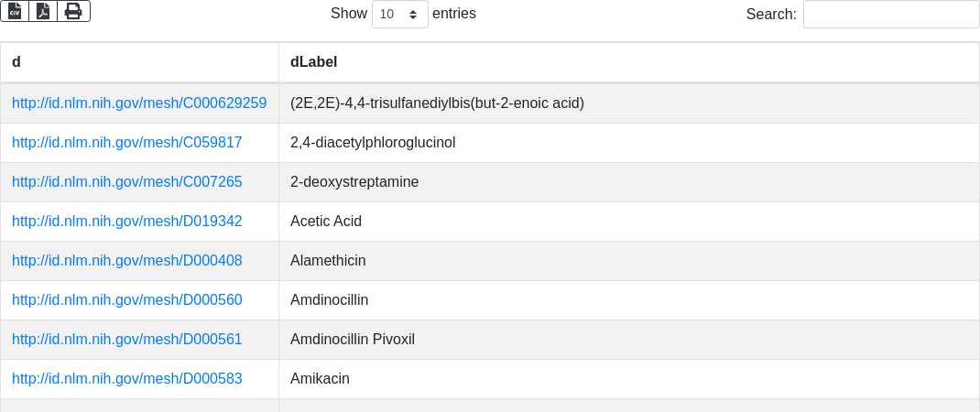The height and width of the screenshot is (412, 980).
Task: Click the Alamethicin label cell
Action: (328, 261)
